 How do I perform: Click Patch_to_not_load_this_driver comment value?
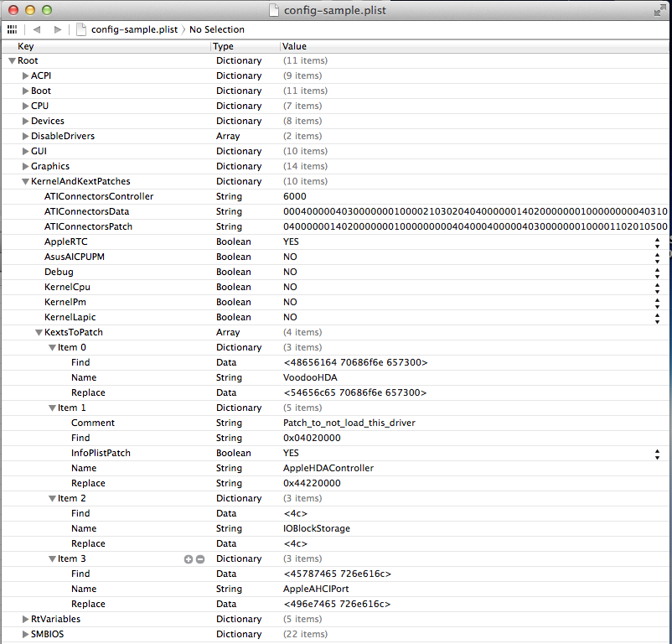point(349,423)
